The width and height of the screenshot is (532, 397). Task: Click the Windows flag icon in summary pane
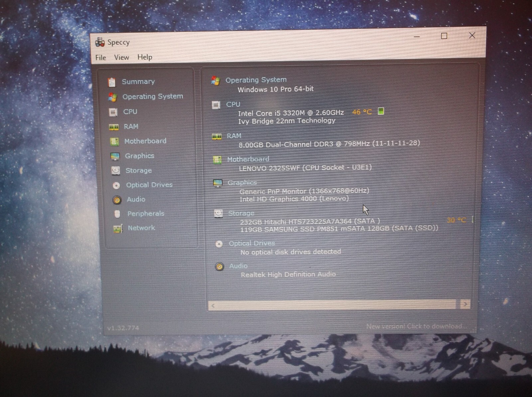click(215, 80)
